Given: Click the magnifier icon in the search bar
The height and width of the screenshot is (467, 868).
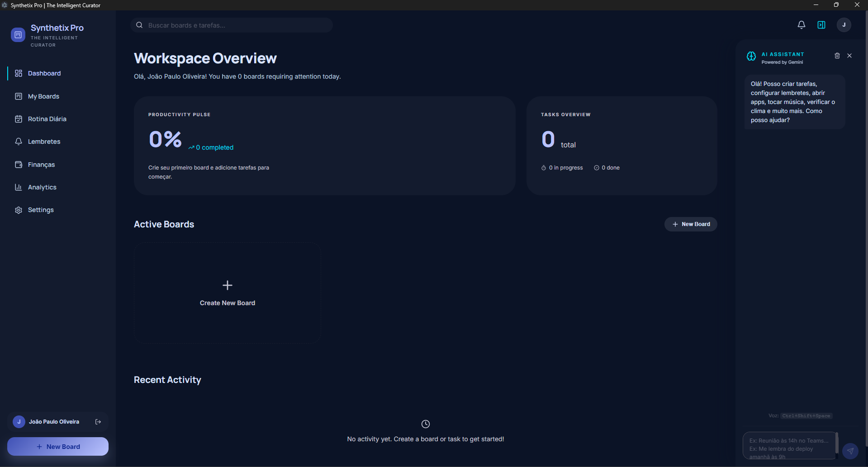Looking at the screenshot, I should (139, 25).
